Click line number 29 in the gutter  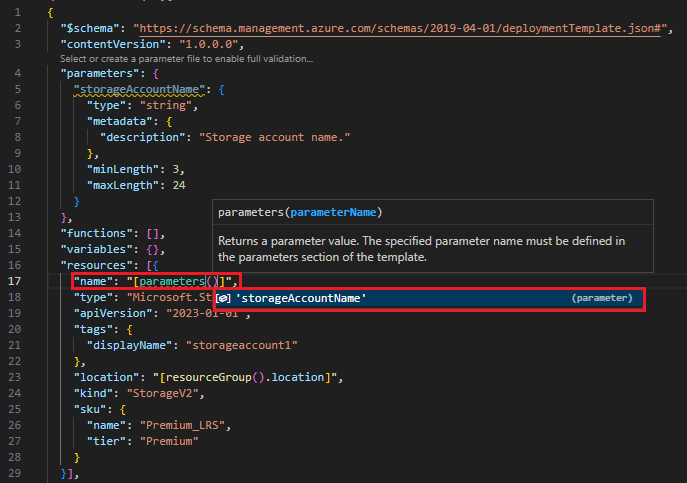click(14, 473)
